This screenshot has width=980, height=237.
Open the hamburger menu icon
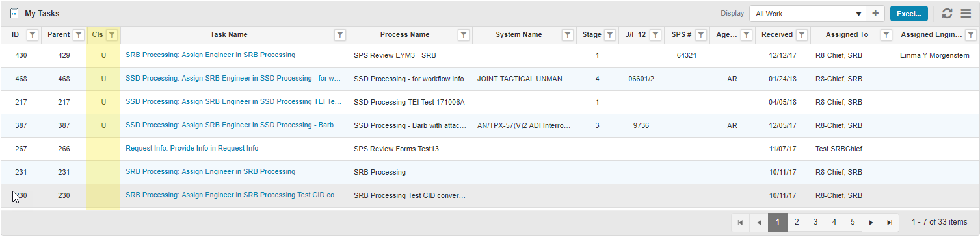[x=966, y=14]
